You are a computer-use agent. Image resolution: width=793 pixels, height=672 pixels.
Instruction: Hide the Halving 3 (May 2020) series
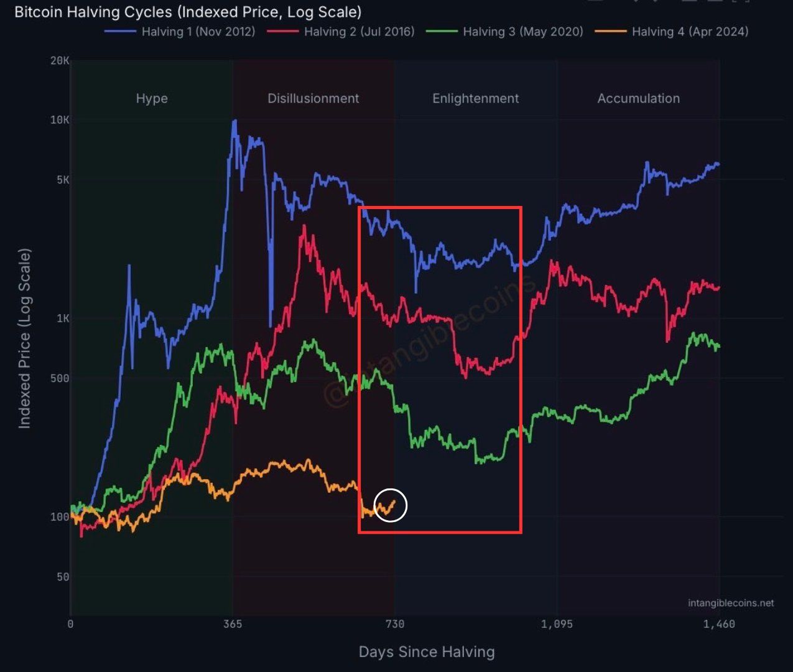(521, 32)
